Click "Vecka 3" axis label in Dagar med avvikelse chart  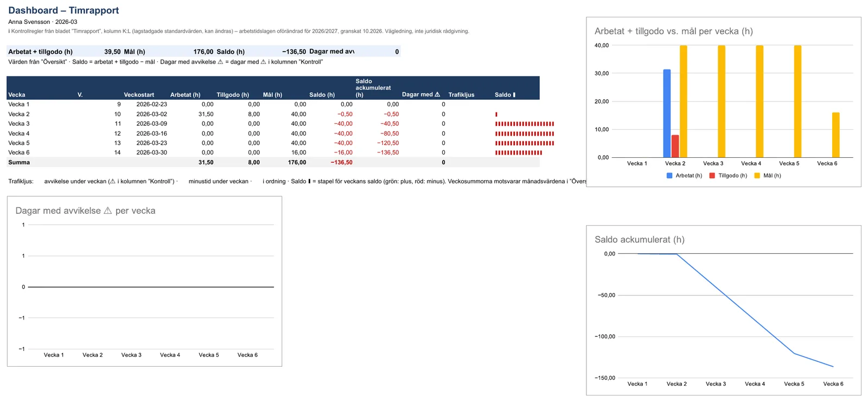click(x=131, y=355)
